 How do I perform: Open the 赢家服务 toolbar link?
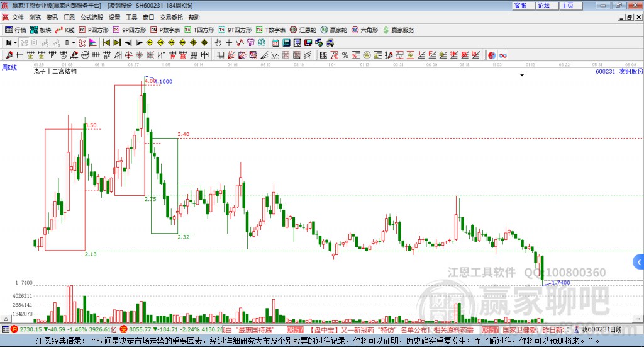click(x=399, y=30)
